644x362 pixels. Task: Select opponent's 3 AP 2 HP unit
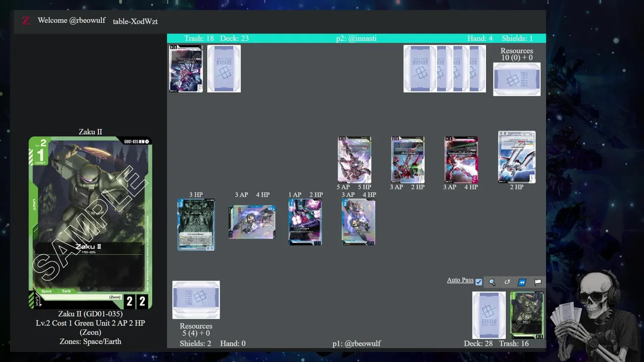click(408, 159)
